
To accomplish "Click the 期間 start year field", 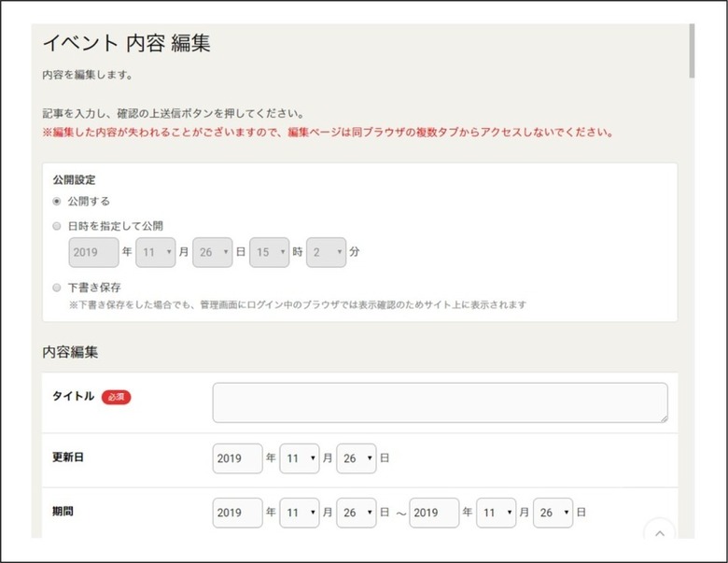I will [238, 513].
